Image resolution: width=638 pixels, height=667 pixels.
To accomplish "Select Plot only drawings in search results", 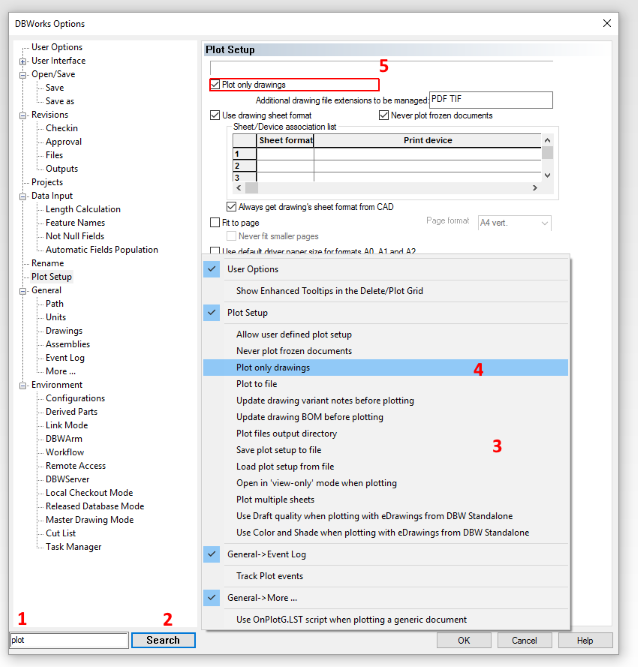I will tap(385, 368).
